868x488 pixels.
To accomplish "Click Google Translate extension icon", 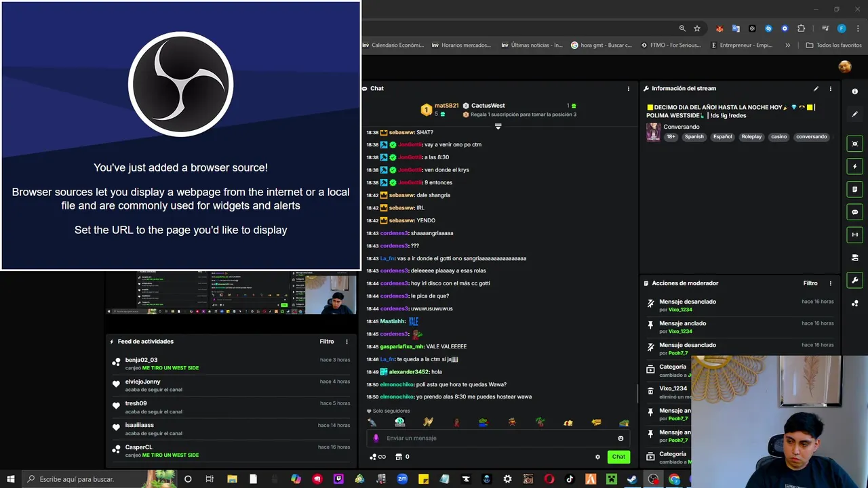I will click(x=736, y=28).
